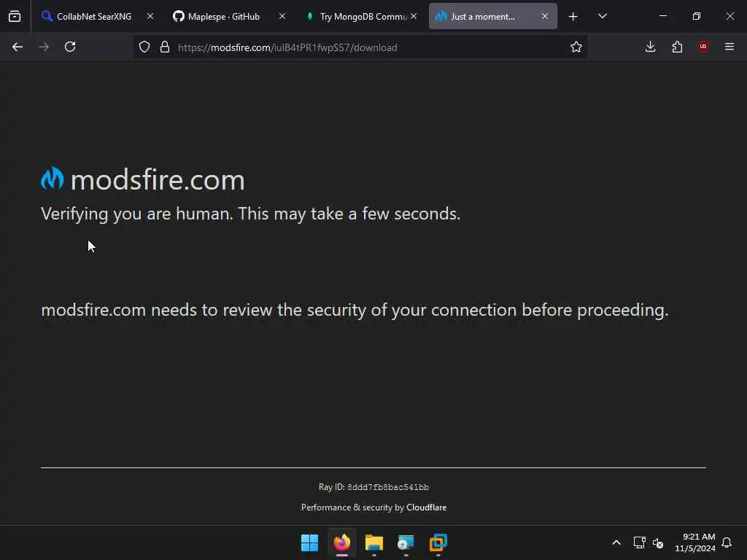This screenshot has height=560, width=747.
Task: Open the computer app icon beside File Explorer
Action: click(406, 542)
